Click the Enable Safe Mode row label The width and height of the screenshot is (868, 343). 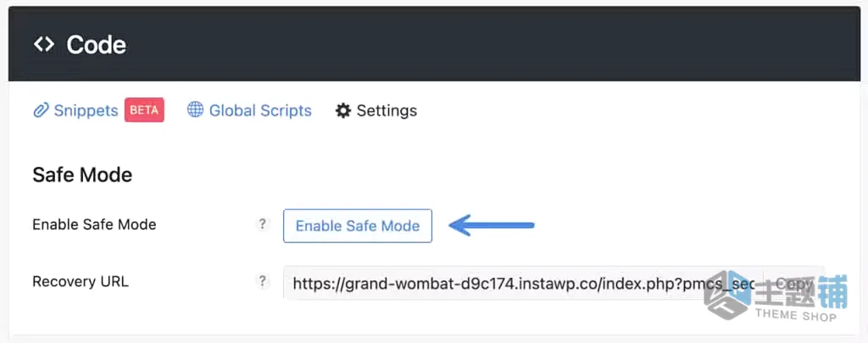95,224
